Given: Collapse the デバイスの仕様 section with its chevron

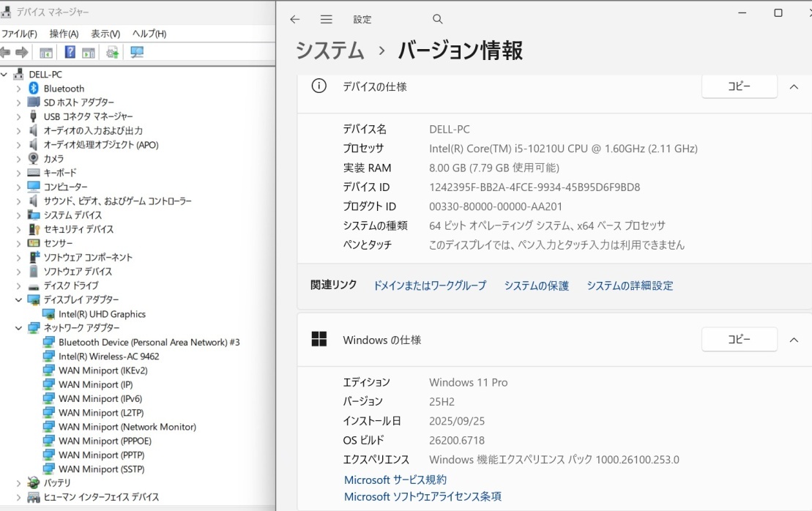Looking at the screenshot, I should coord(794,86).
